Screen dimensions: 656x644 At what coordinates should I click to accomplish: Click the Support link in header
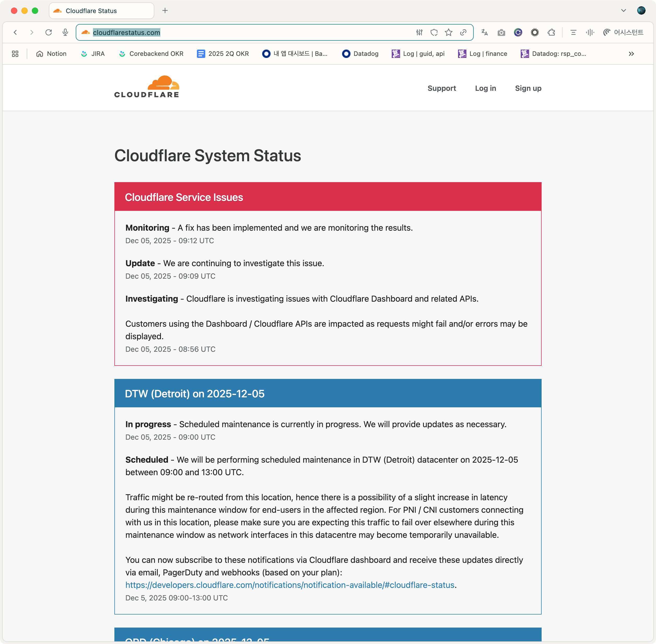tap(441, 88)
